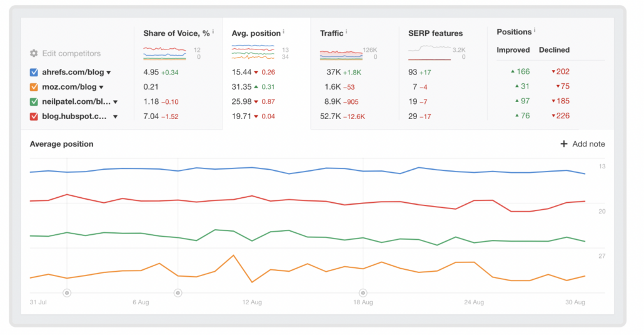This screenshot has height=335, width=644.
Task: Click the note marker icon near 18 Aug
Action: tap(362, 292)
